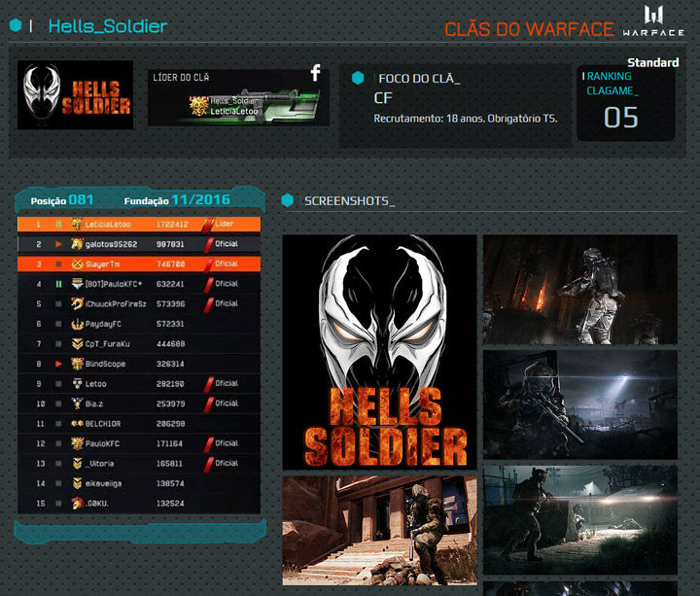700x596 pixels.
Task: Select galotos95262's rank badge icon
Action: tap(77, 244)
